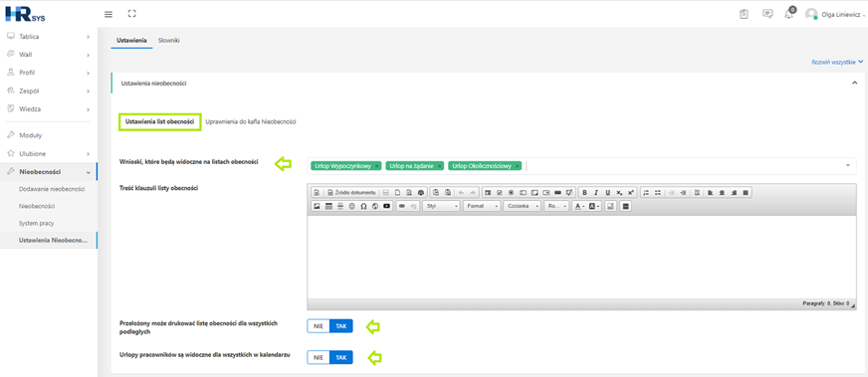The height and width of the screenshot is (377, 868).
Task: Insert YouTube video icon in editor
Action: 386,206
